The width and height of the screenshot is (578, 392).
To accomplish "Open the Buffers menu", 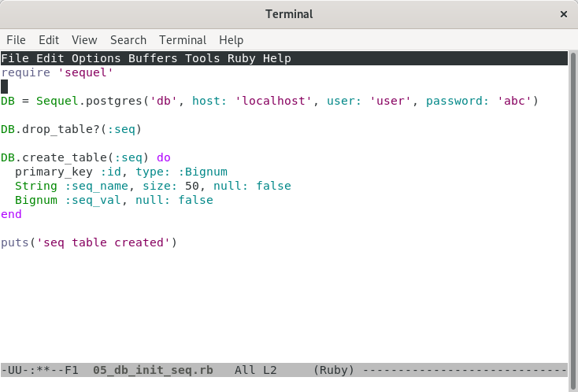I will click(x=153, y=58).
